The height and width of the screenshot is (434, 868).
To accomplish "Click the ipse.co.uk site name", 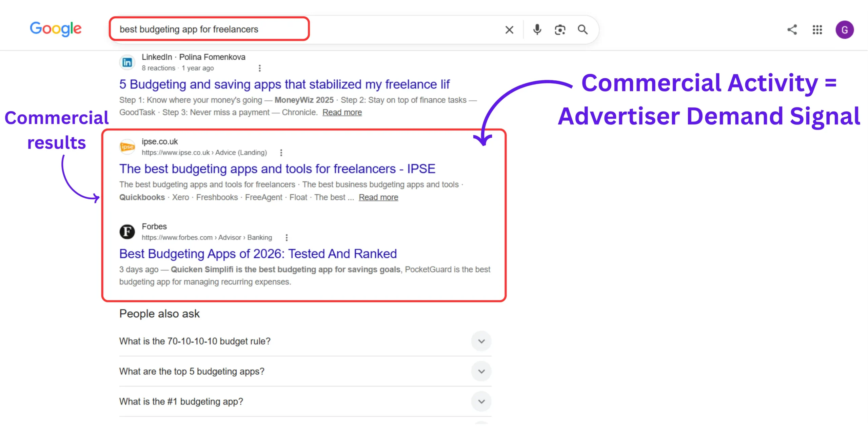I will 159,141.
